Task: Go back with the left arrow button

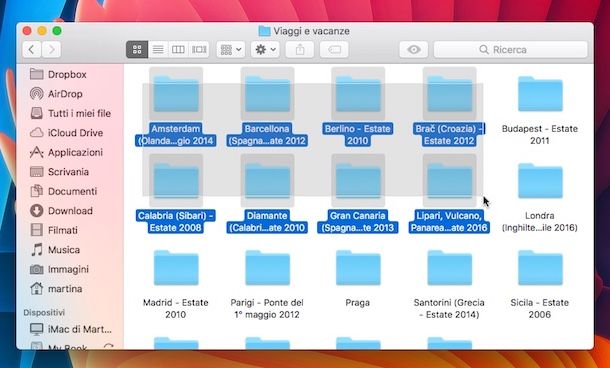Action: click(32, 49)
